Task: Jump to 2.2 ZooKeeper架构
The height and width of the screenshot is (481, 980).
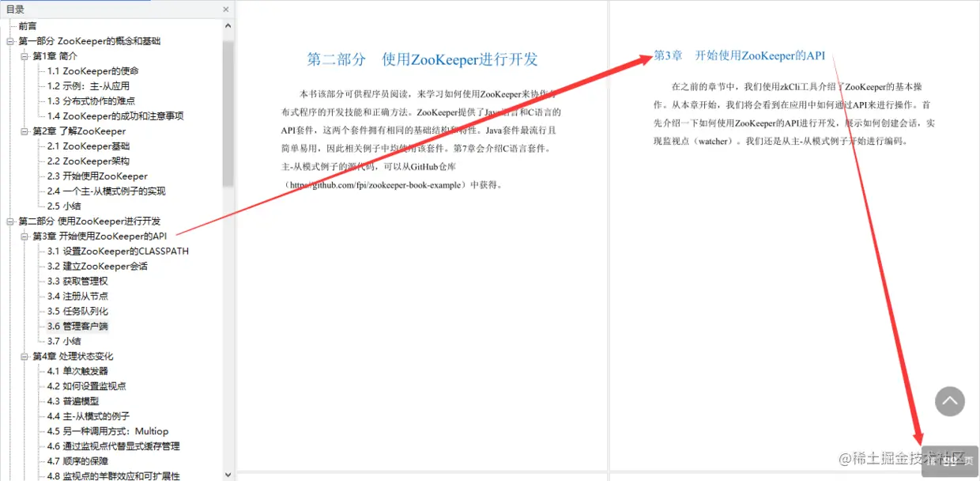Action: point(89,161)
